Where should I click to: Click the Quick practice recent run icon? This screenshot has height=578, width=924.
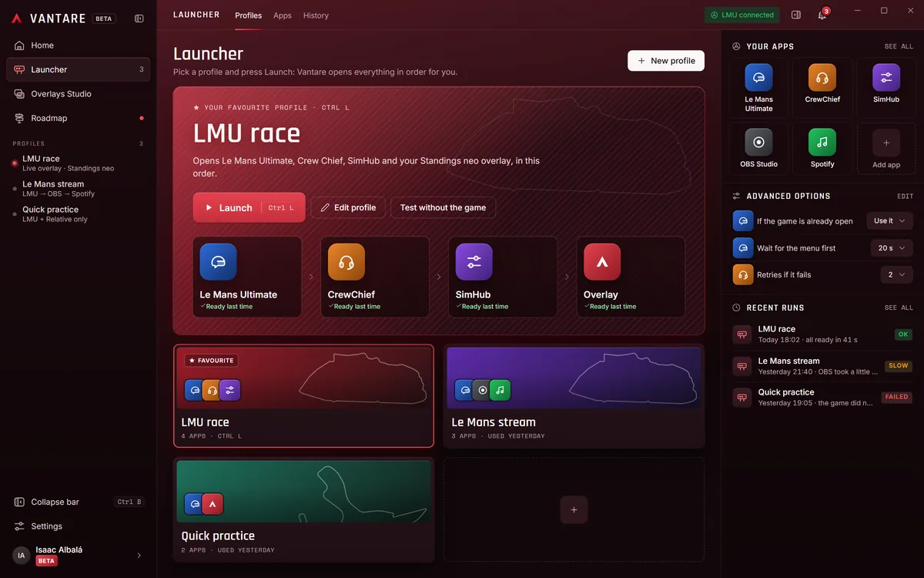tap(742, 398)
